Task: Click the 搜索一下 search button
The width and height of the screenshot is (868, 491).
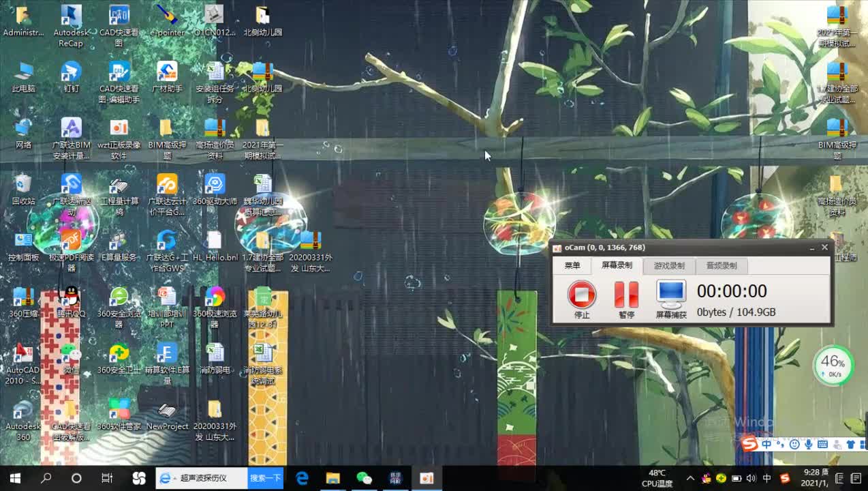Action: [x=265, y=478]
